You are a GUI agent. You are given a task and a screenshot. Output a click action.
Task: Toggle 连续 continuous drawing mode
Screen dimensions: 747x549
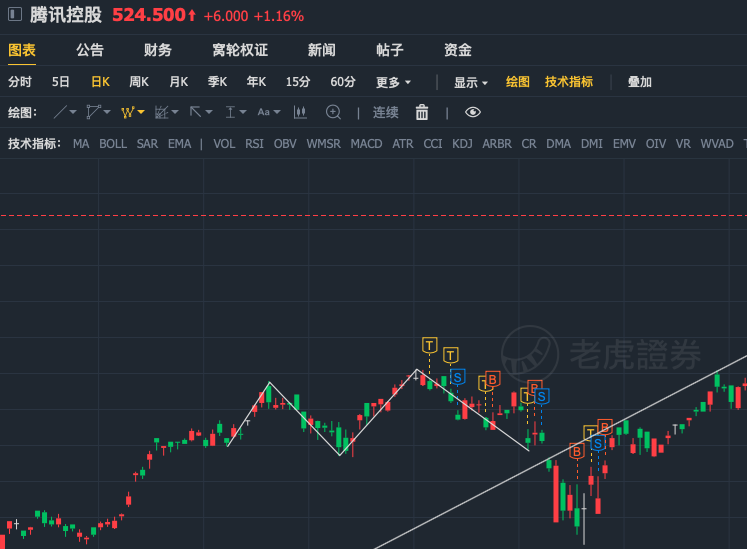(385, 112)
